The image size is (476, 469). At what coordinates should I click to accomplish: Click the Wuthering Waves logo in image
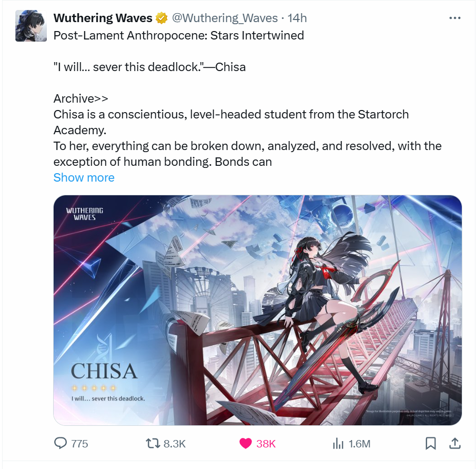[85, 214]
